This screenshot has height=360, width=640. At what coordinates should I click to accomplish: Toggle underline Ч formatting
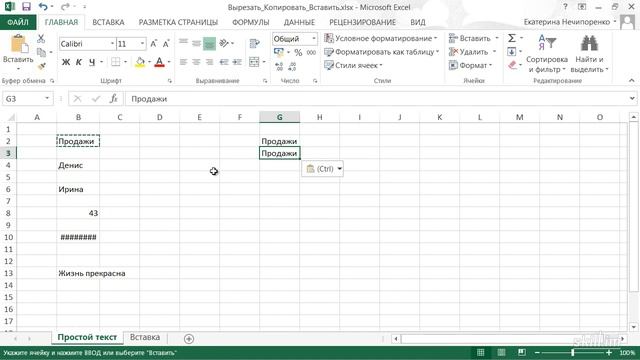pos(92,62)
